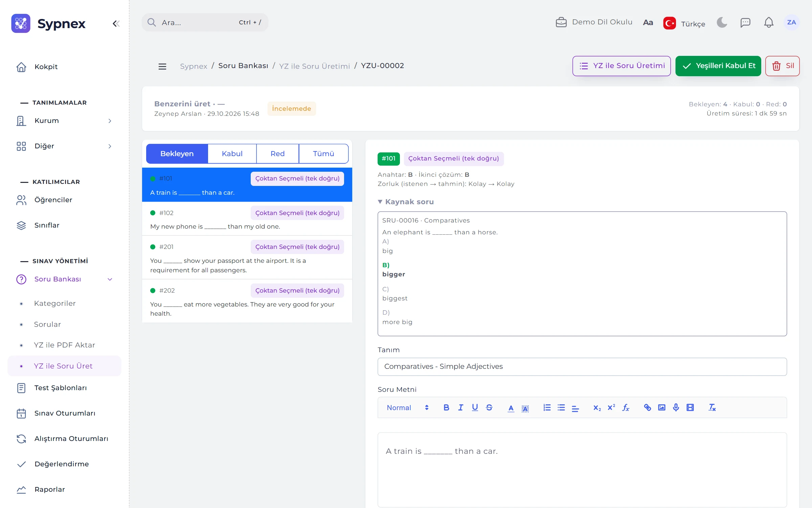The height and width of the screenshot is (508, 812).
Task: Open the Normal paragraph style dropdown
Action: (x=408, y=407)
